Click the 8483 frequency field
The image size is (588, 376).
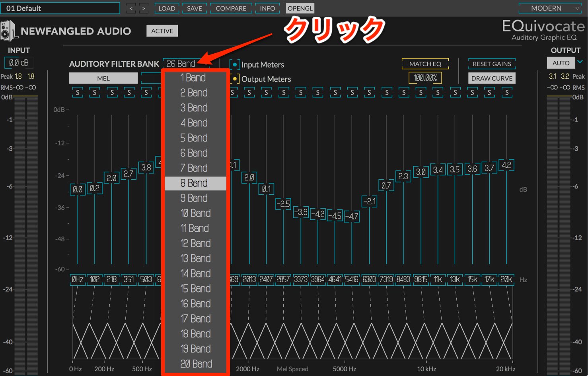pos(403,279)
